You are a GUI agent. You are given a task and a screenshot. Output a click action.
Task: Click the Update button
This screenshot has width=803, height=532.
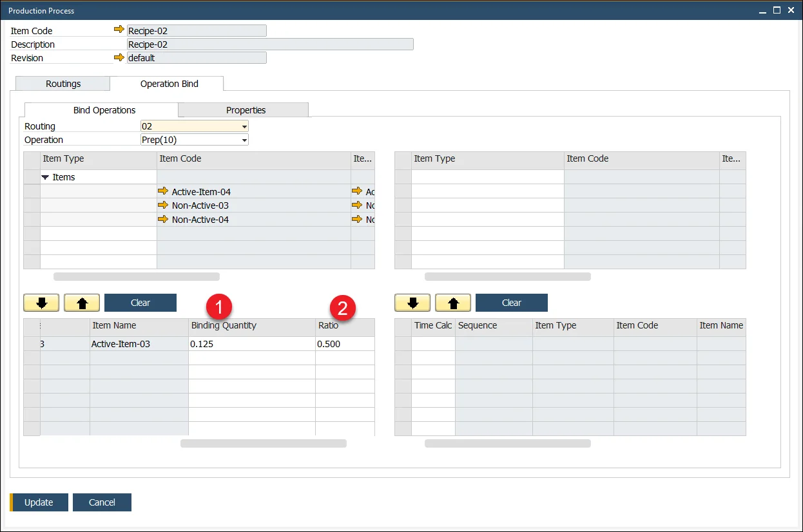[39, 502]
